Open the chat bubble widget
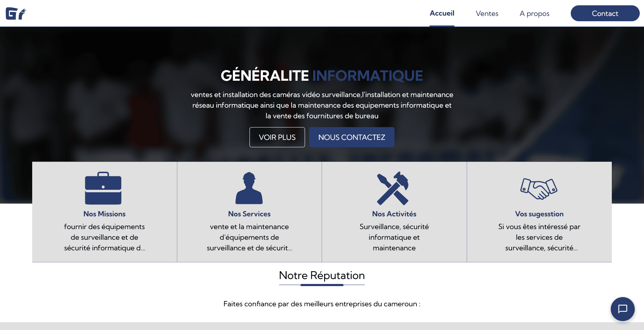644x330 pixels. point(622,309)
